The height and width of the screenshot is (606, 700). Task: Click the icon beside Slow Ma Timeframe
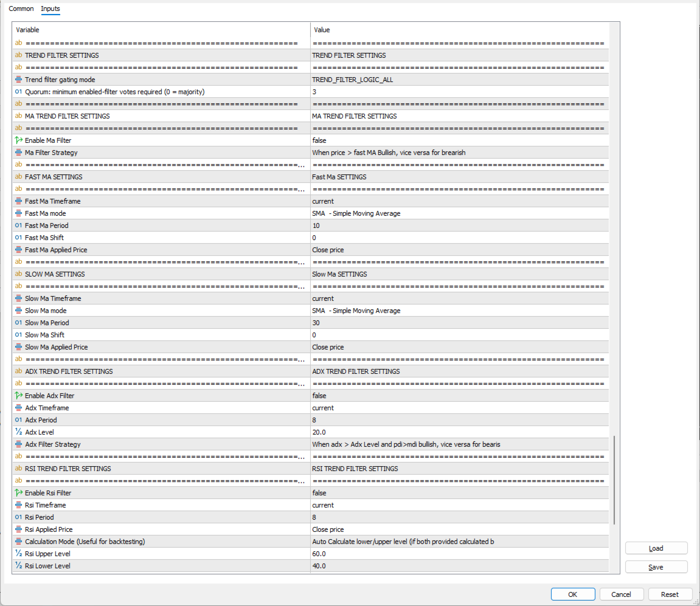pyautogui.click(x=18, y=298)
